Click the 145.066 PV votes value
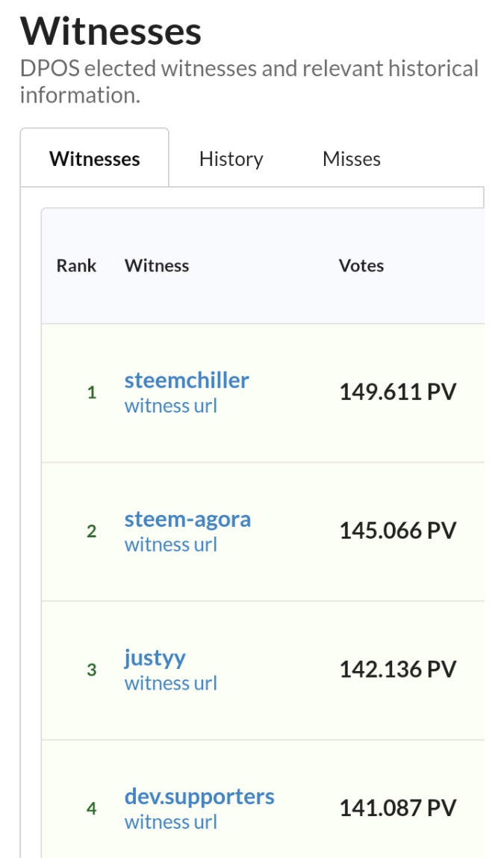This screenshot has width=504, height=858. [x=397, y=531]
